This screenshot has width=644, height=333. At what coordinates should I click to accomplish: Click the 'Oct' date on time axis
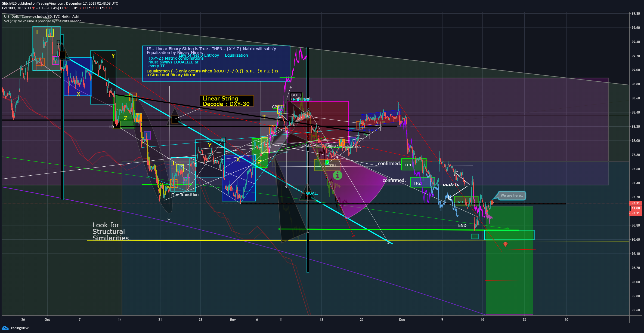point(47,320)
